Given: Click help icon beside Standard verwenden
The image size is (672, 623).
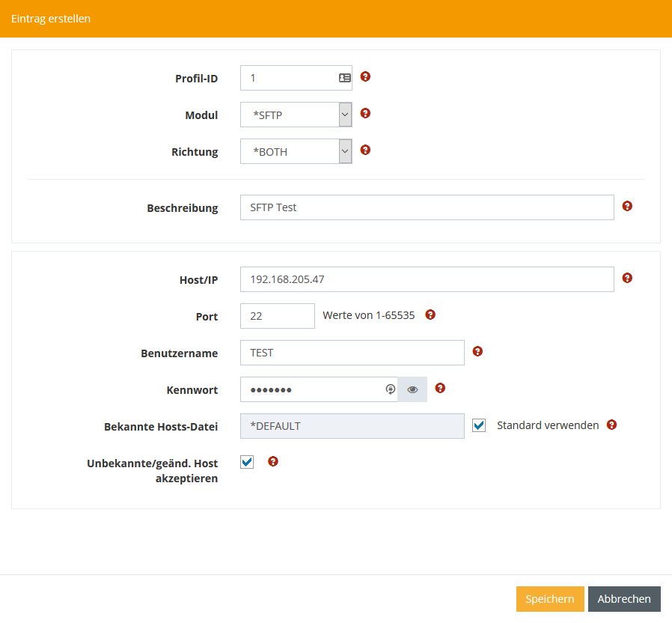Looking at the screenshot, I should (611, 425).
